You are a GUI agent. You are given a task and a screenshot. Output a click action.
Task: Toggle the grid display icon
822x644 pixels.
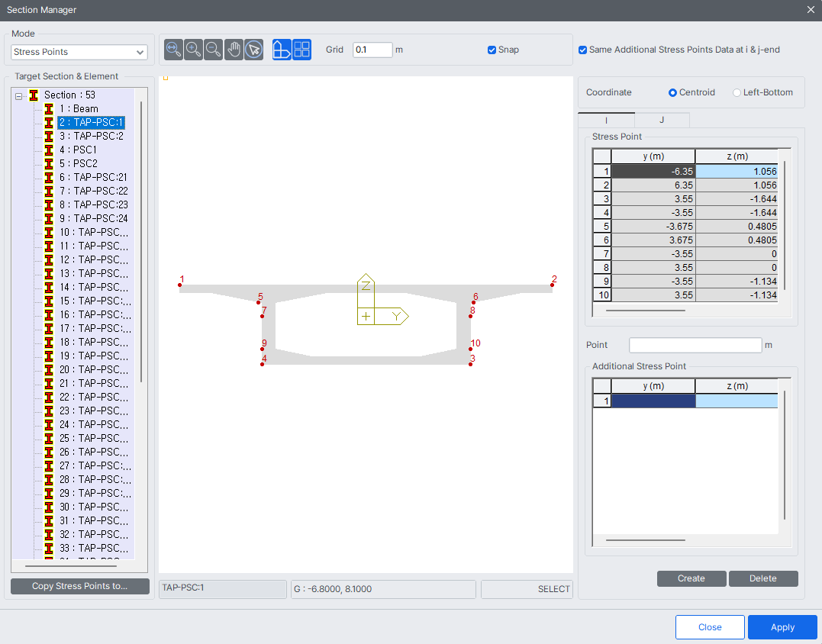(x=302, y=50)
